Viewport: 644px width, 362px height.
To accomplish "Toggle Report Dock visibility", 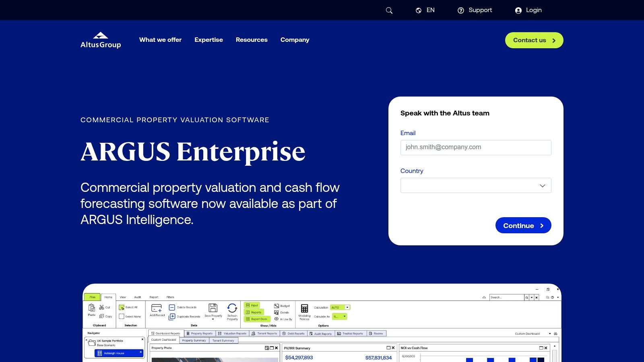I will pos(256,319).
